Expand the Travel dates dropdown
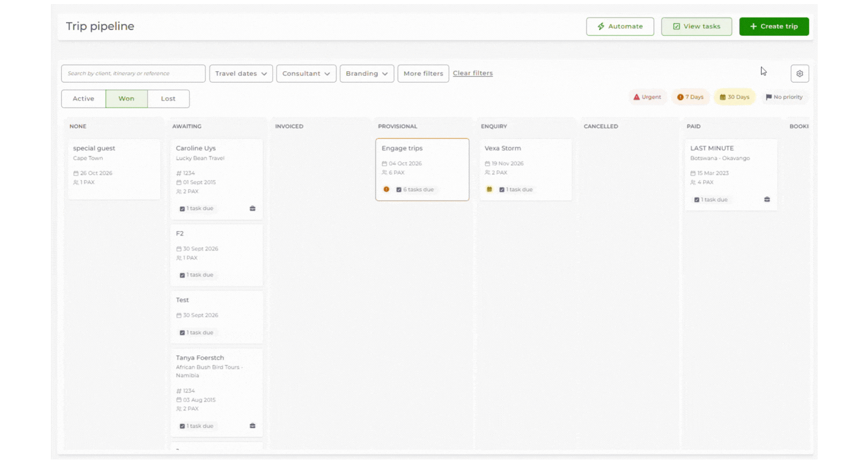The width and height of the screenshot is (868, 463). [x=241, y=74]
